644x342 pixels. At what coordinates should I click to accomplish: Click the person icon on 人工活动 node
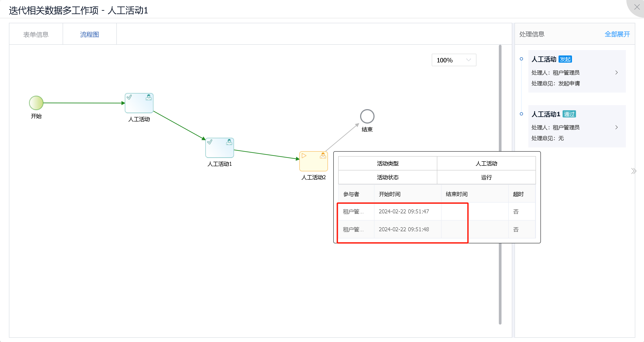pyautogui.click(x=149, y=97)
